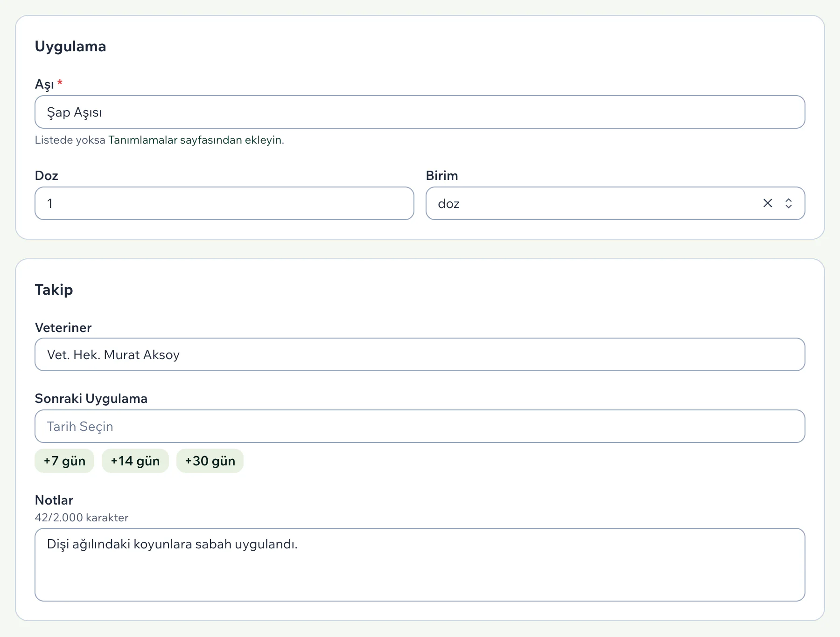Click the Doz label
This screenshot has width=840, height=637.
(x=47, y=176)
